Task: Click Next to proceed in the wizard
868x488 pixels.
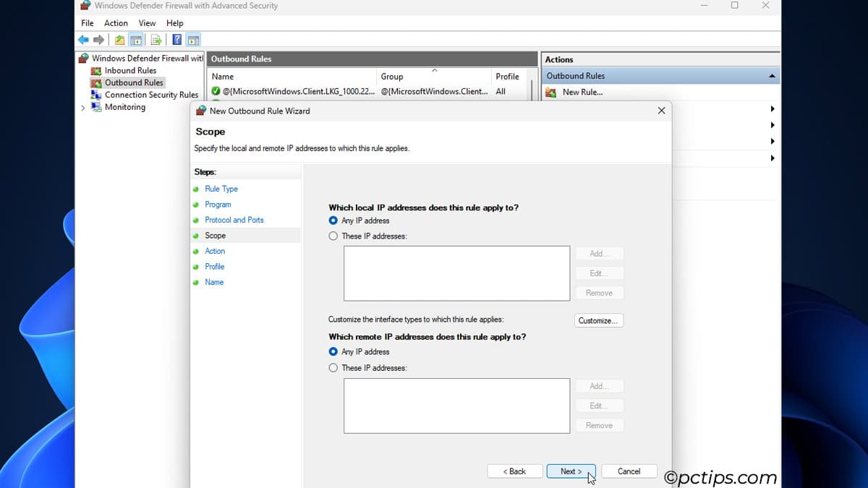Action: [x=571, y=471]
